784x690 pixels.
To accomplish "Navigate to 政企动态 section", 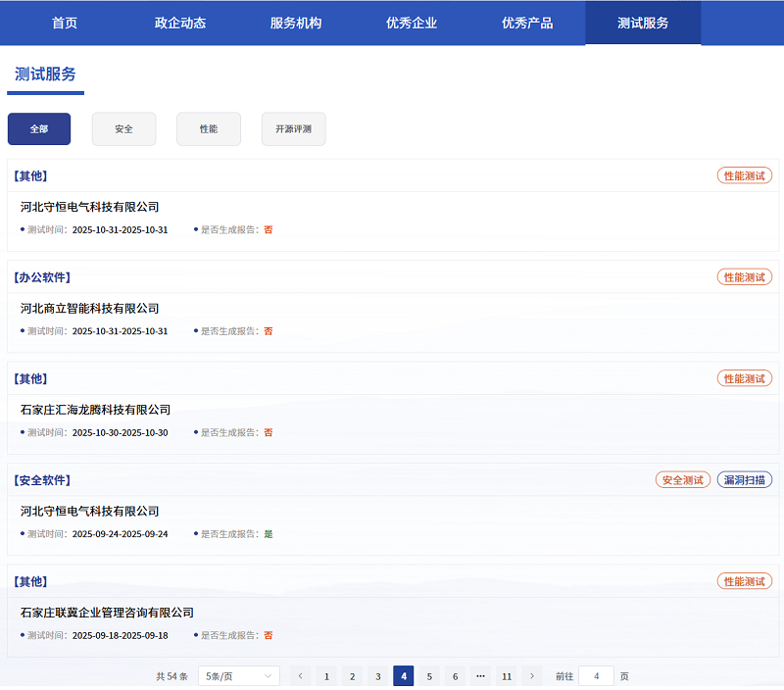I will (179, 22).
